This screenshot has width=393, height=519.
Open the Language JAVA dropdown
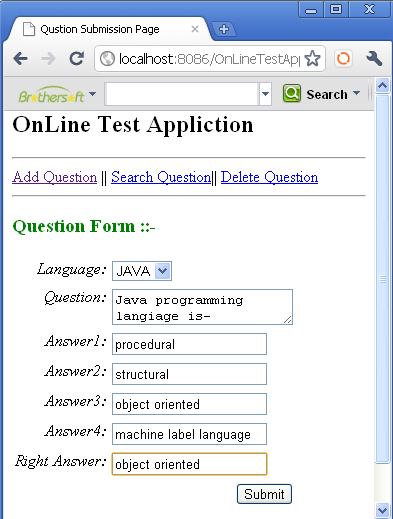(x=142, y=271)
